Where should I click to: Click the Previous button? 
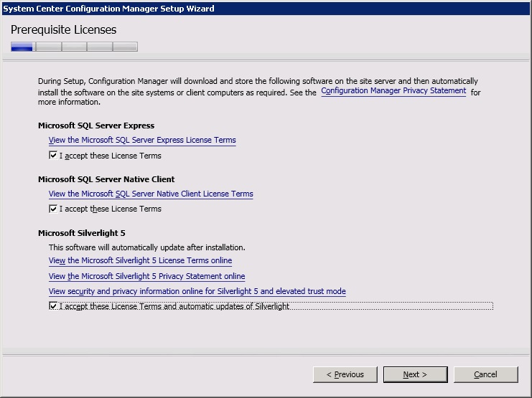[x=345, y=374]
